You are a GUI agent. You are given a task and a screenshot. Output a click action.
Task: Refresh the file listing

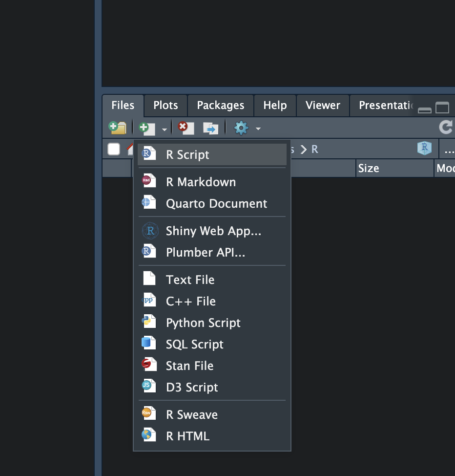point(445,128)
